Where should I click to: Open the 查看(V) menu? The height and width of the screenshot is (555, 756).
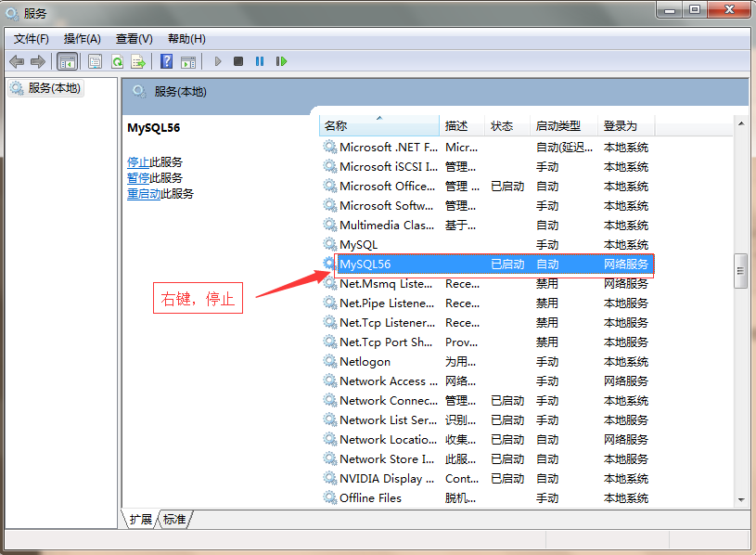(134, 39)
